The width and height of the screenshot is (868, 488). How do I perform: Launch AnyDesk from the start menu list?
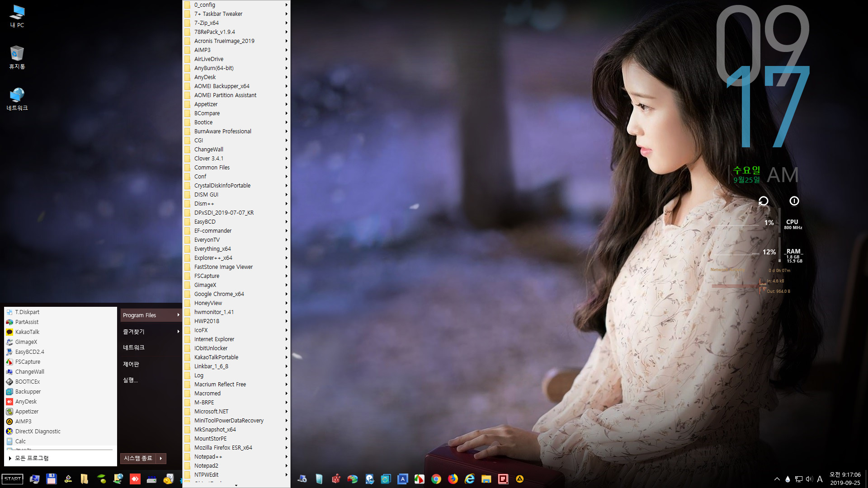[60, 402]
